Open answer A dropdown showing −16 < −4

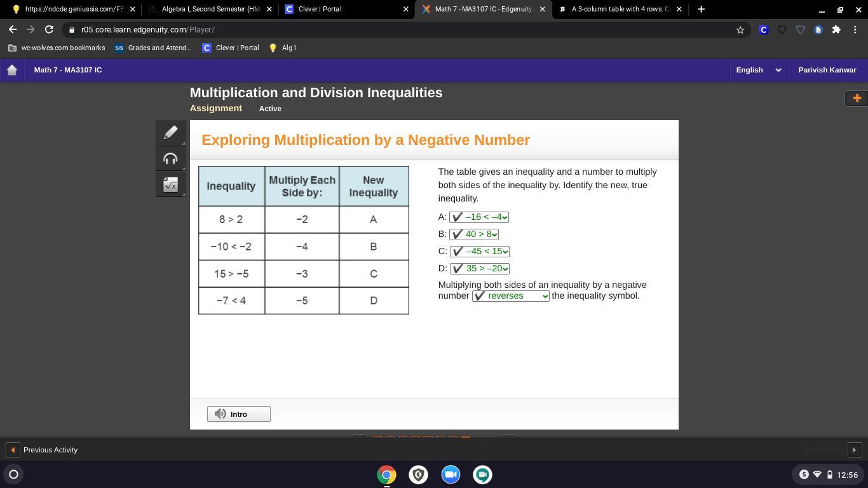point(479,217)
